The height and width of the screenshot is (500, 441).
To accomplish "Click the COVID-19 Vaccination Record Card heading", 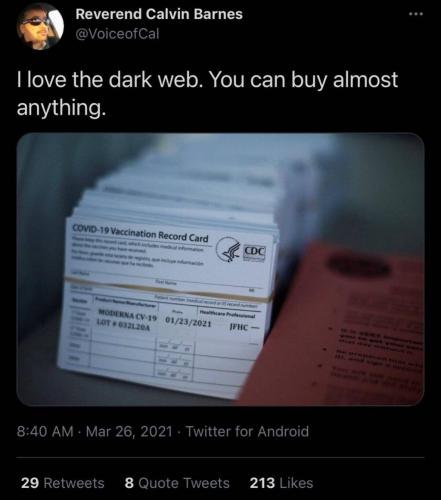I will tap(140, 233).
